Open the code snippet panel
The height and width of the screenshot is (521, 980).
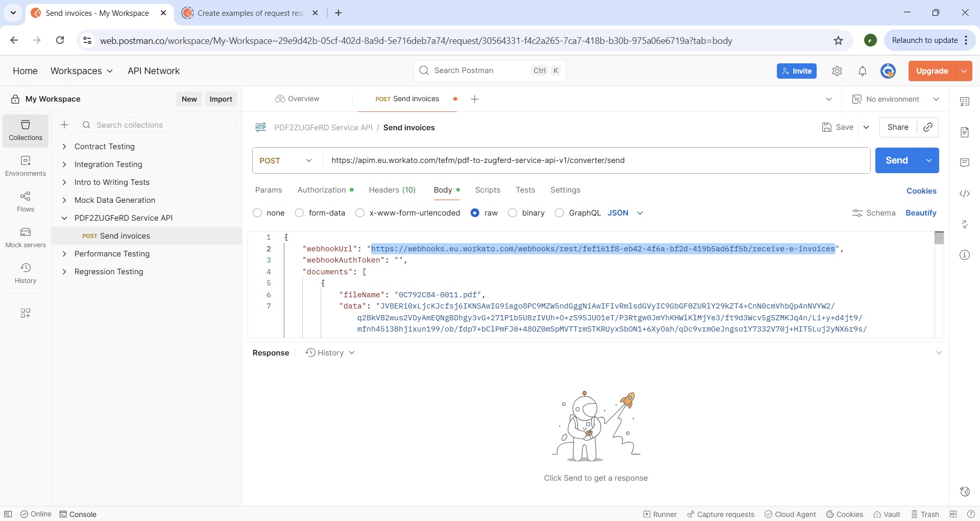(965, 194)
